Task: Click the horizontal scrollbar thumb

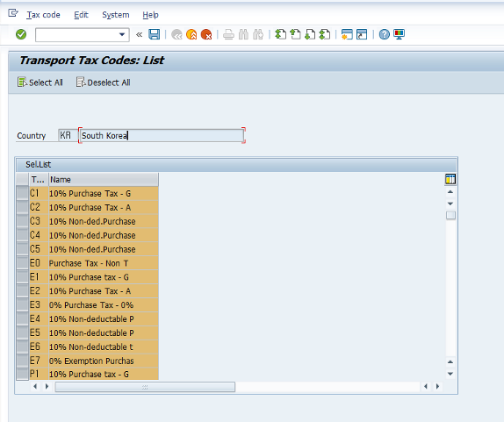Action: 145,387
